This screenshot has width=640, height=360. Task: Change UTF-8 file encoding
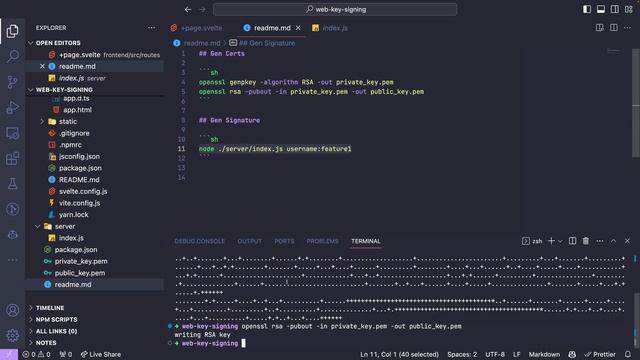495,354
